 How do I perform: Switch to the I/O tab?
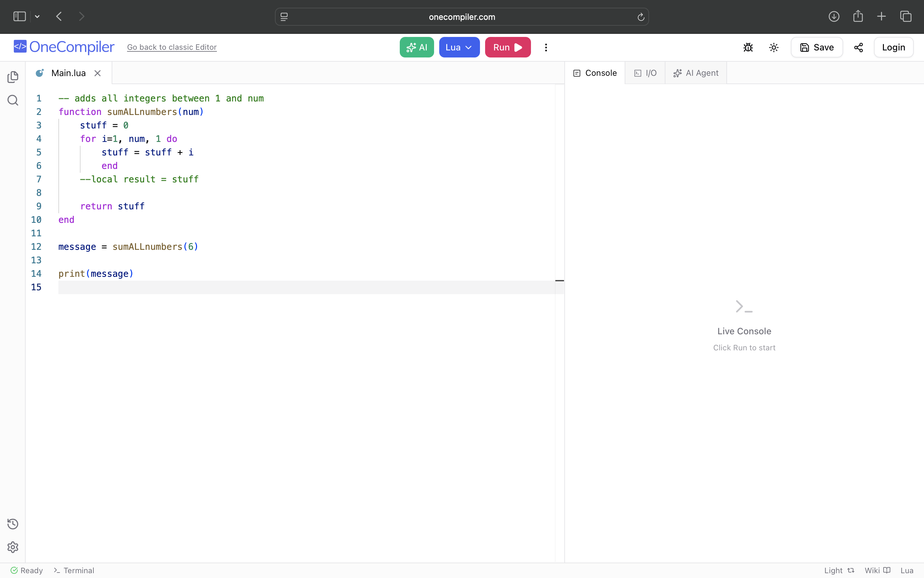[x=645, y=73]
